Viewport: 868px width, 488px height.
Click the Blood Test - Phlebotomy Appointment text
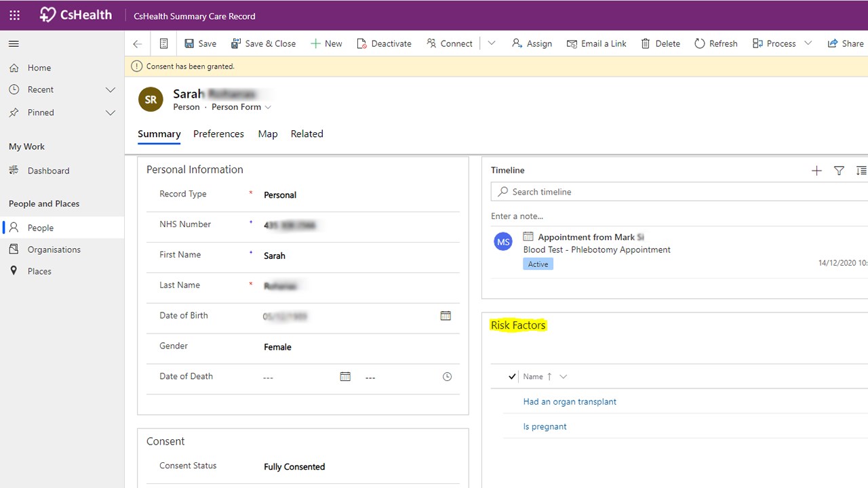pyautogui.click(x=597, y=249)
